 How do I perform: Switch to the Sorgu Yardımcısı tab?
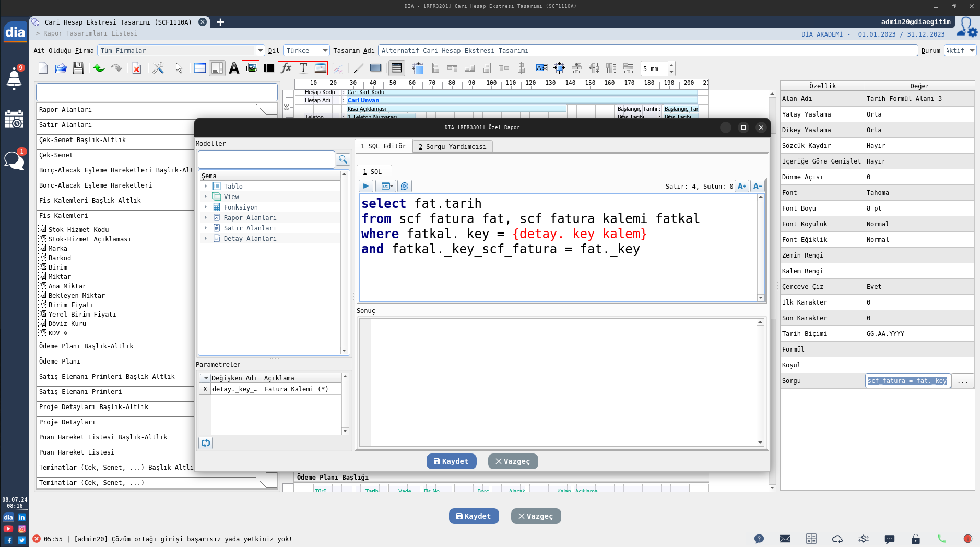coord(452,147)
